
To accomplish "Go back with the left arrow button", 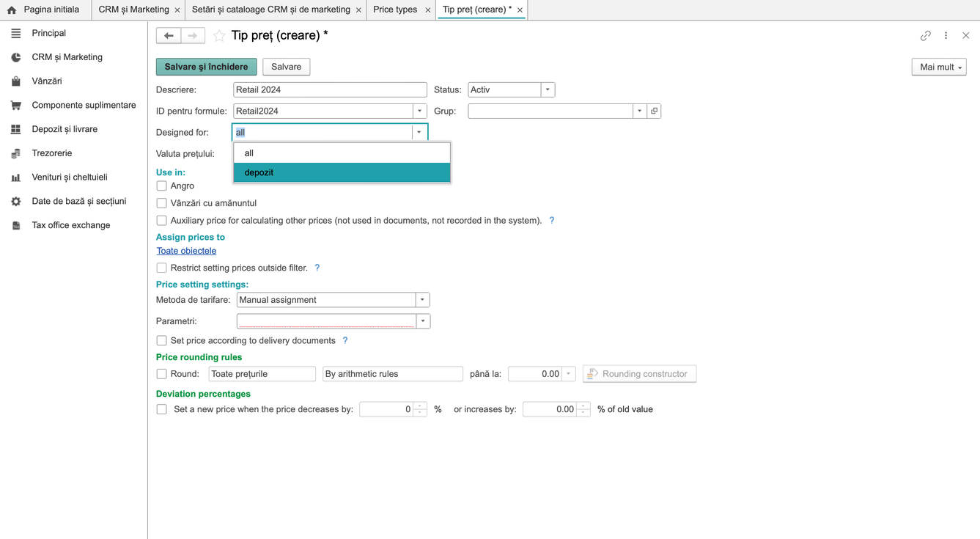I will (169, 35).
